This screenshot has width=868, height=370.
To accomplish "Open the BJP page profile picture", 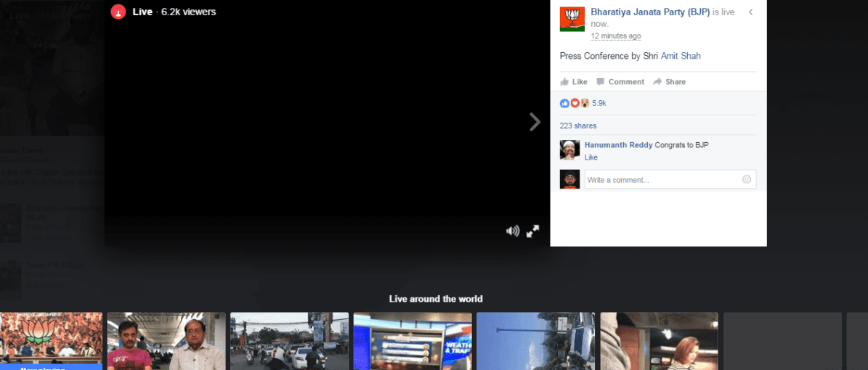I will coord(572,20).
